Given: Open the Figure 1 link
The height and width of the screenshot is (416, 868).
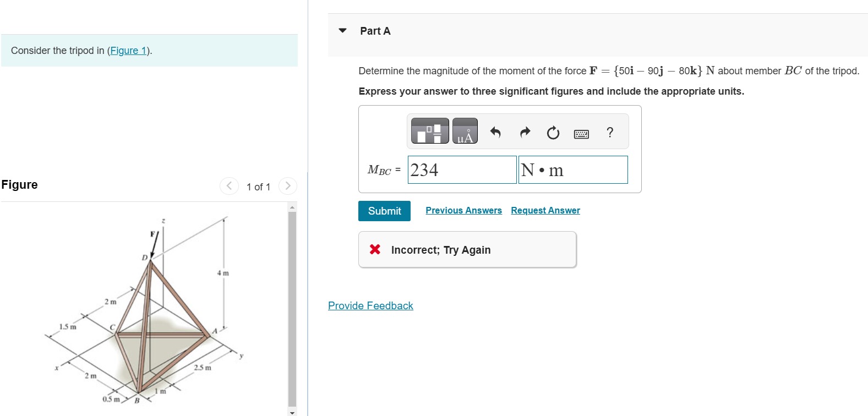Looking at the screenshot, I should click(128, 50).
